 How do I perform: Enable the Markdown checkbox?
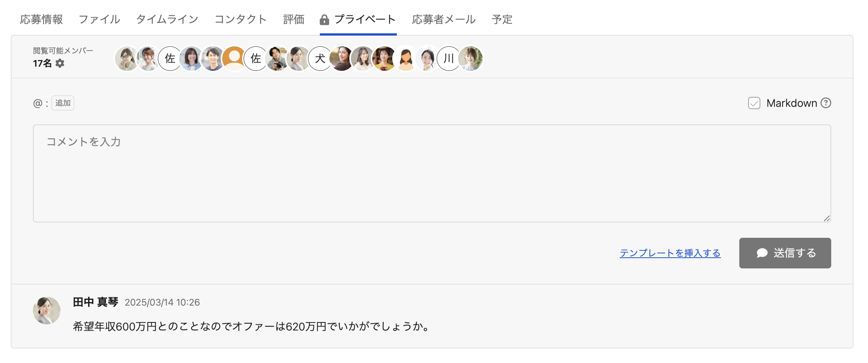point(754,103)
